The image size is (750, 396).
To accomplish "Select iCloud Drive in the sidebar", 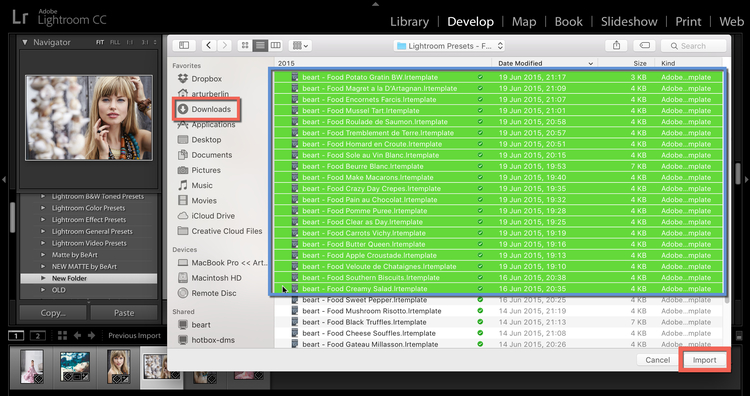I will point(206,216).
